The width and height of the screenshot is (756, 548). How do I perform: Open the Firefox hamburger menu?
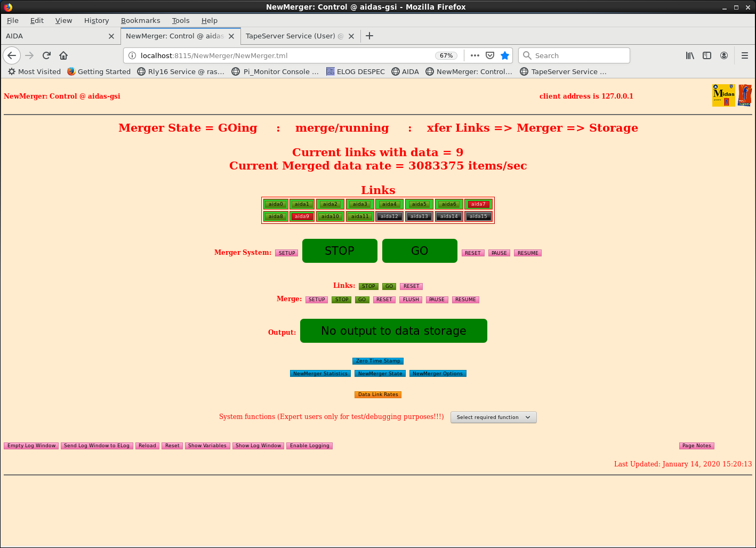tap(745, 55)
